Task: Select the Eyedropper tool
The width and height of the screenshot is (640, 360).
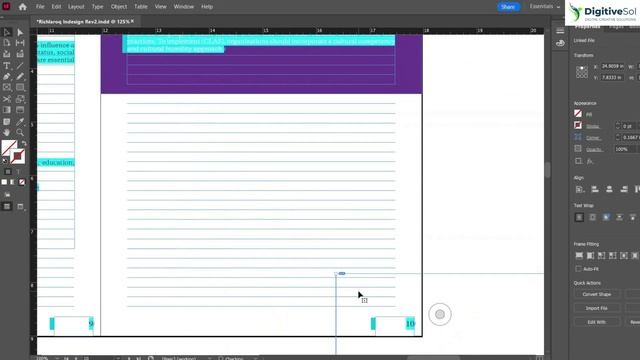Action: [20, 122]
